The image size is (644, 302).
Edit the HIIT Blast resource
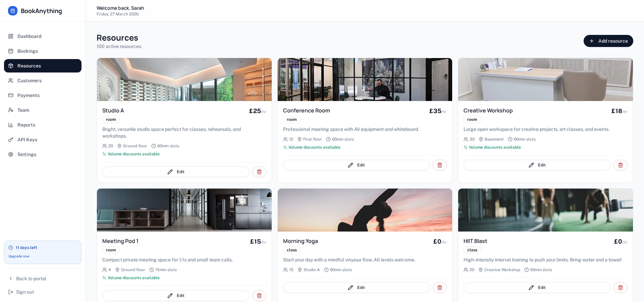[x=537, y=288]
